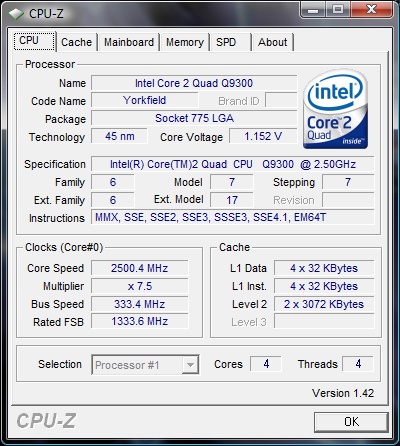
Task: Click the Code Name value Yorkfield
Action: [144, 100]
